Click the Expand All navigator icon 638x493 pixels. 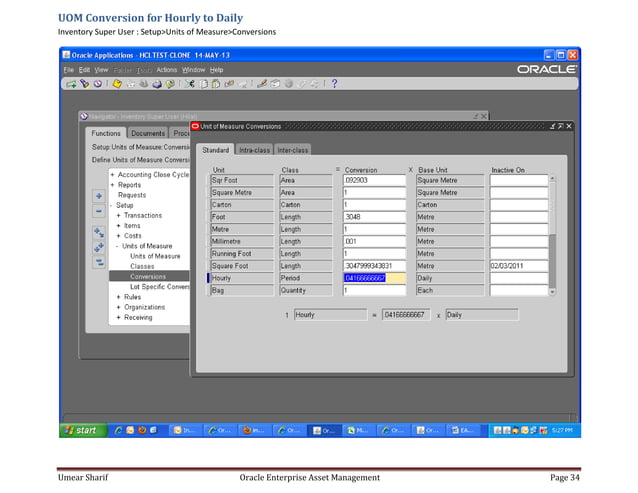click(x=99, y=246)
